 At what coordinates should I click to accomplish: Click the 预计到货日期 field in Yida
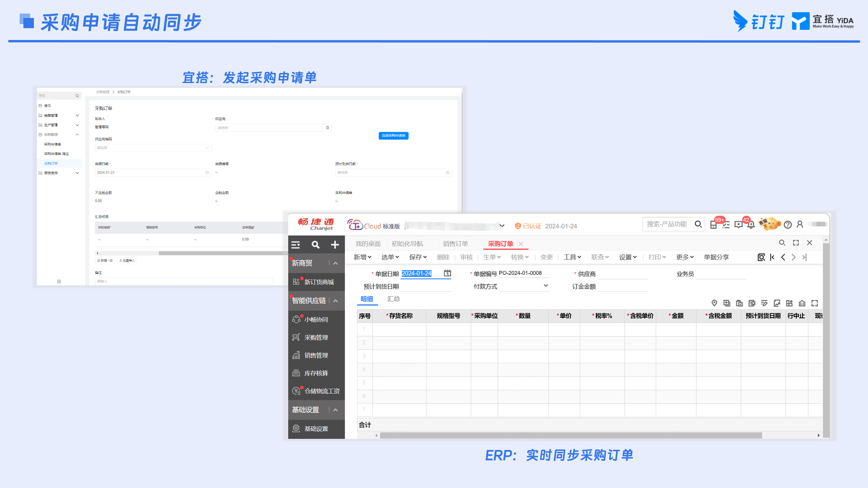pyautogui.click(x=393, y=173)
